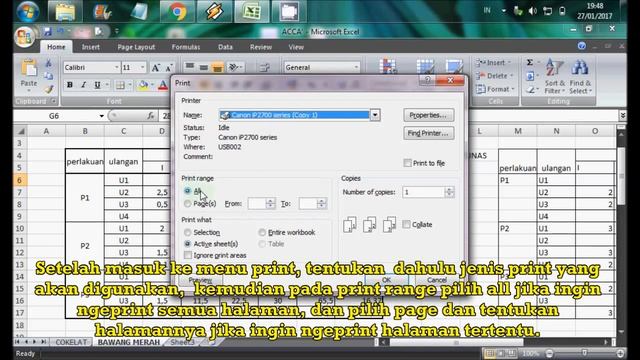Screen dimensions: 640x360
Task: Click the Borders icon in Font group
Action: point(120,85)
